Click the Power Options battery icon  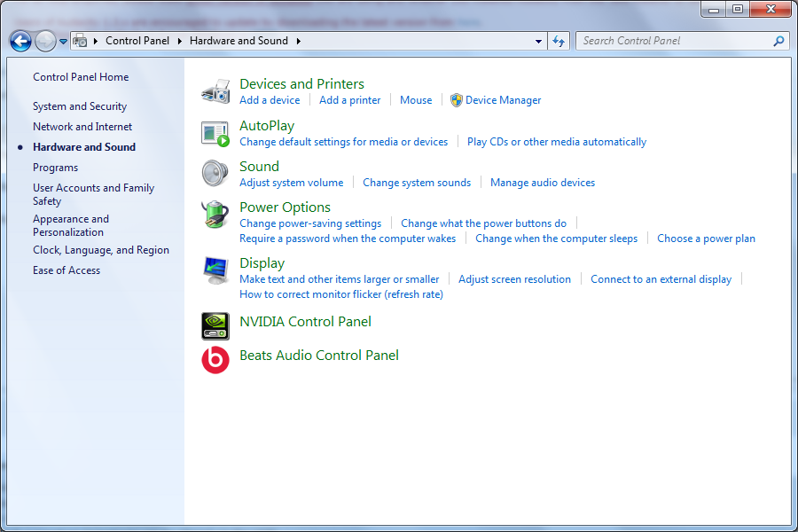215,215
